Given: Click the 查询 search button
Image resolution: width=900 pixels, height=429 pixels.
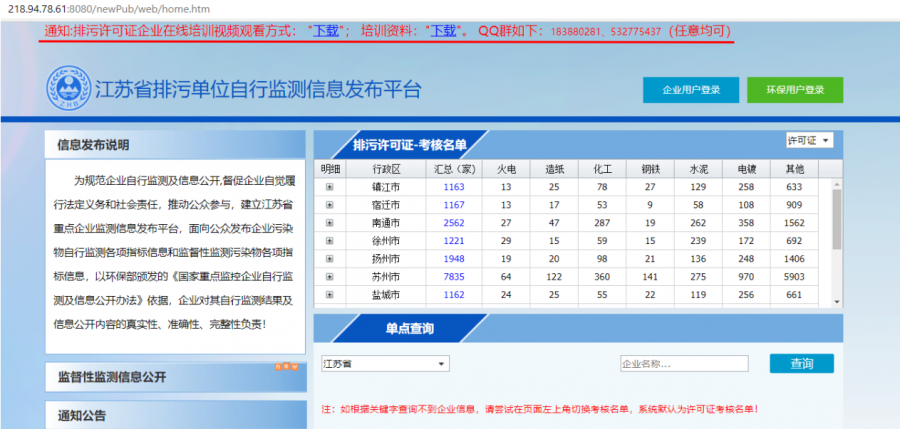Looking at the screenshot, I should point(801,364).
